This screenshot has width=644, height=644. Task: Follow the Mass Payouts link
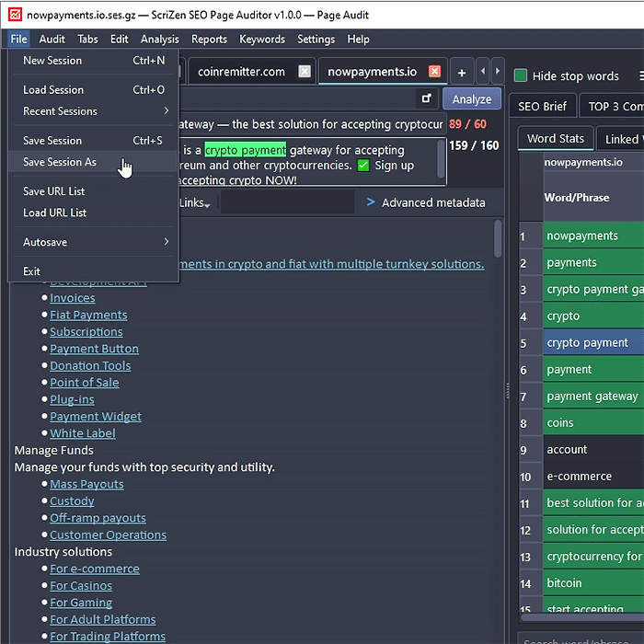coord(86,484)
